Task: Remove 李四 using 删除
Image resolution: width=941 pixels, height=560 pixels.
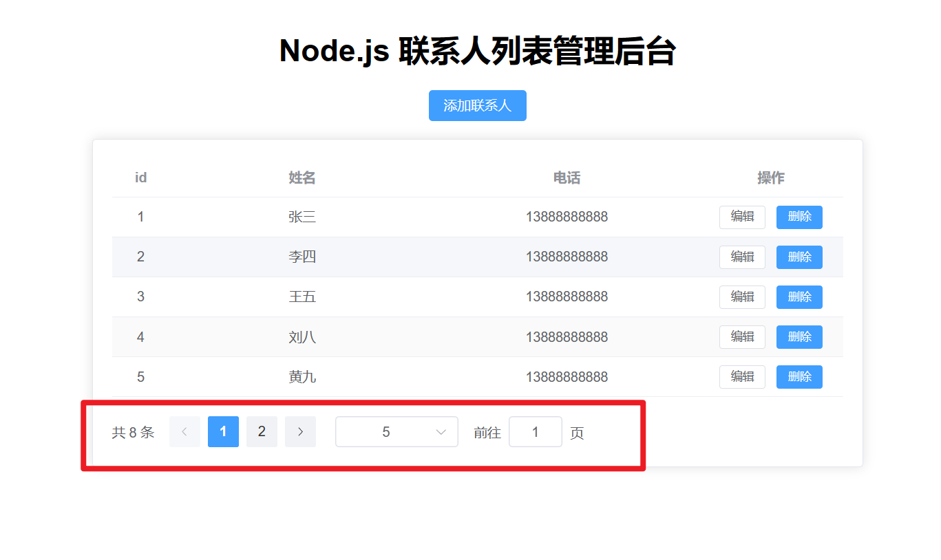Action: [799, 257]
